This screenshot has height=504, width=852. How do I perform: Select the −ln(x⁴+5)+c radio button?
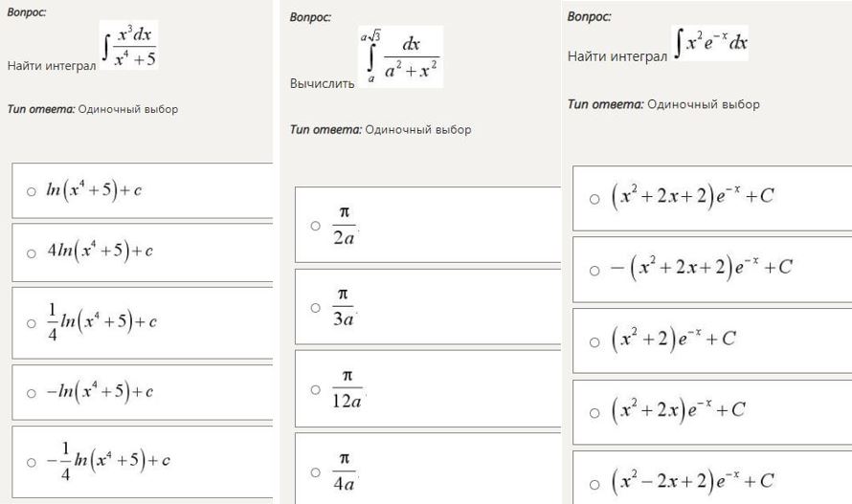coord(32,392)
